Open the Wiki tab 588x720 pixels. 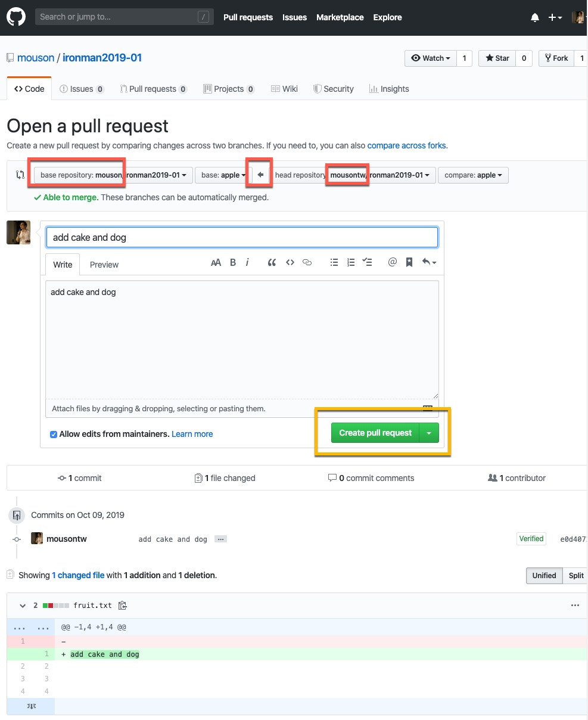coord(284,89)
